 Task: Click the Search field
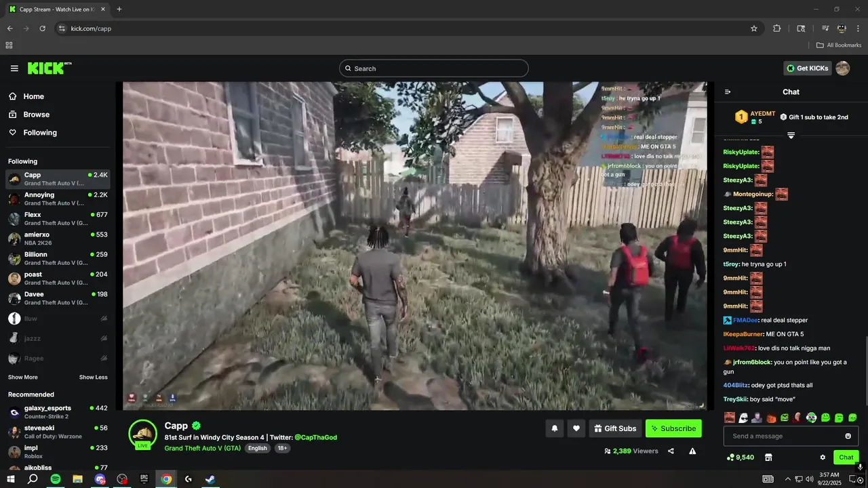(434, 68)
